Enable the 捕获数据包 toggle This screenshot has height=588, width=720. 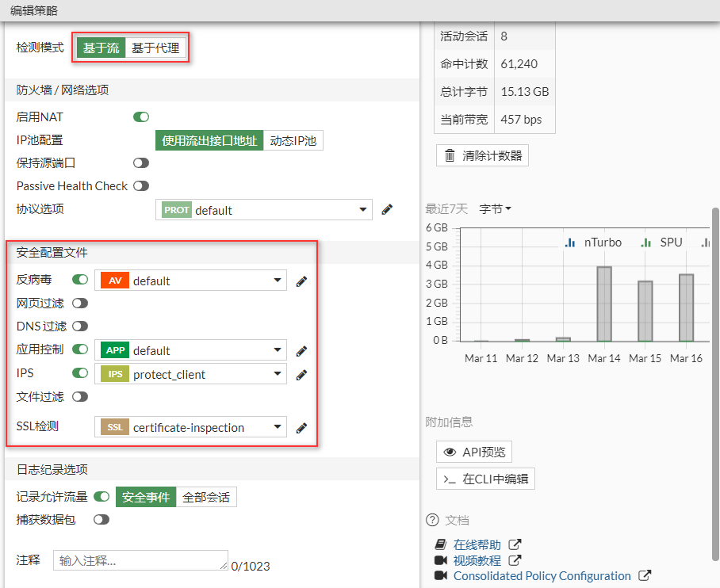[x=101, y=520]
